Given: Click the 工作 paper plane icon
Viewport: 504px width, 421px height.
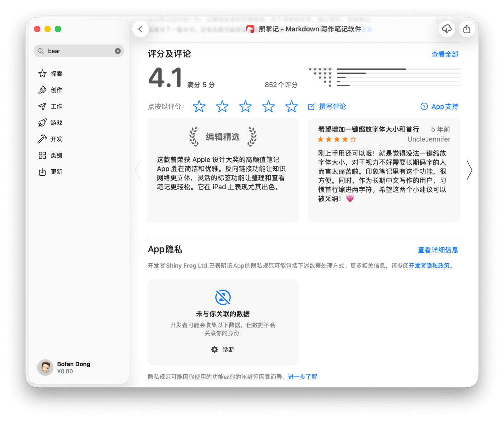Looking at the screenshot, I should [x=43, y=107].
